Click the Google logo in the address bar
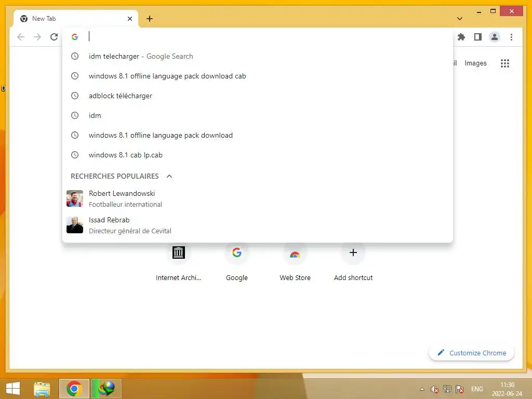Image resolution: width=532 pixels, height=399 pixels. click(75, 37)
